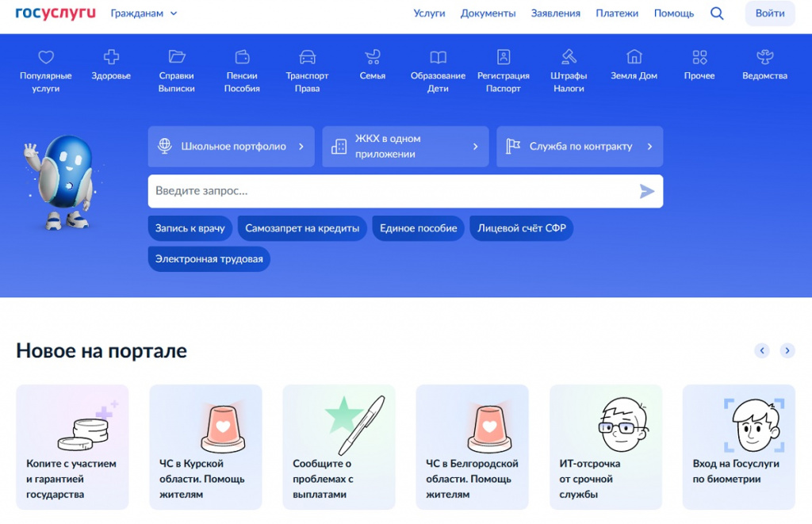Open Здоровье cross icon
The height and width of the screenshot is (524, 812).
click(x=111, y=56)
